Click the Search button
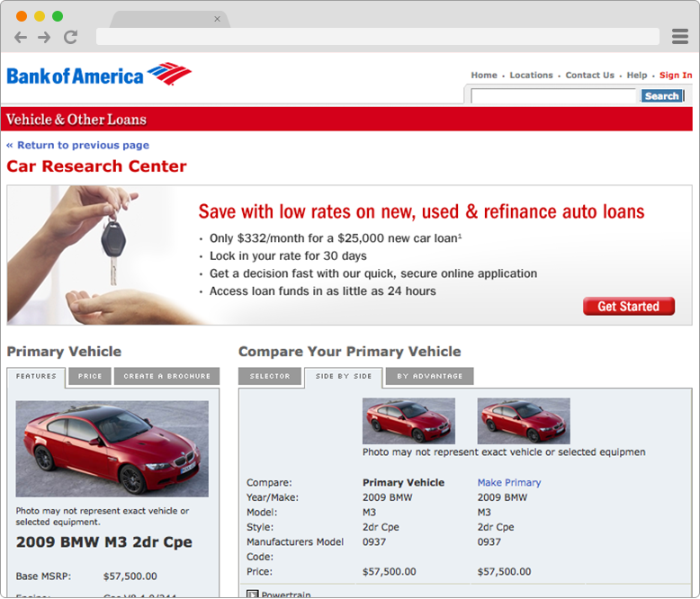 pyautogui.click(x=661, y=96)
